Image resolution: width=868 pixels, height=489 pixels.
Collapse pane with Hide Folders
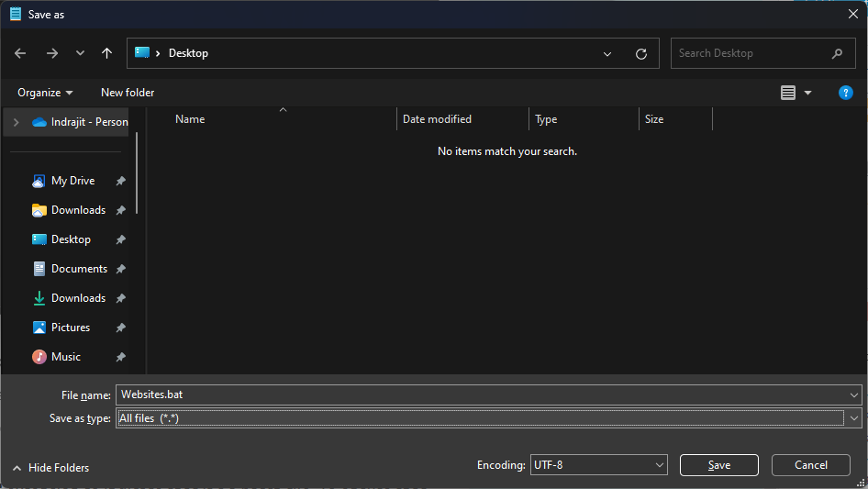(50, 468)
